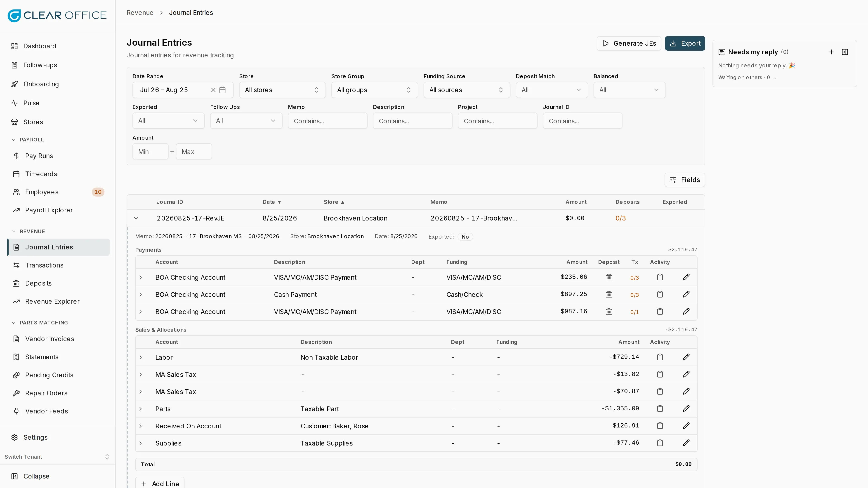Sort by the Date column header
Image resolution: width=868 pixels, height=488 pixels.
[271, 202]
